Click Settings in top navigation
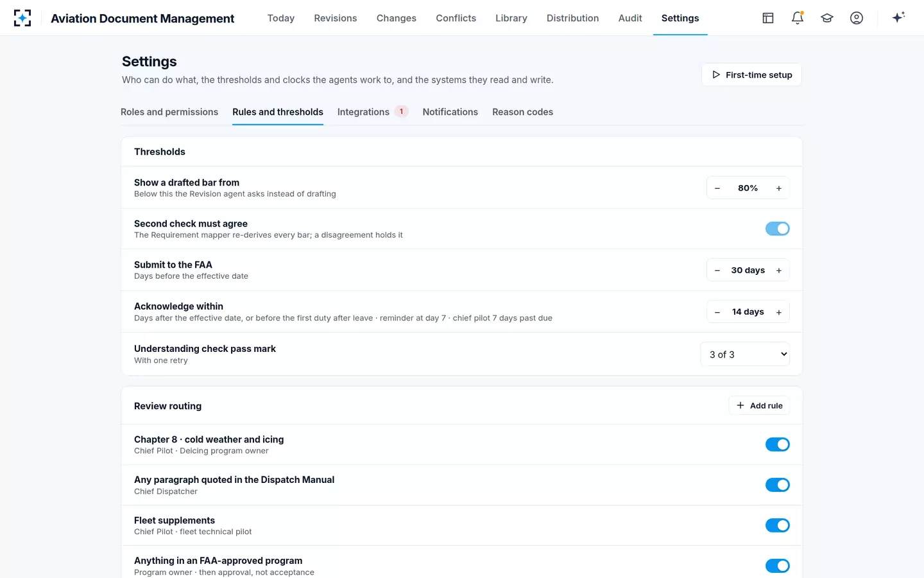This screenshot has height=578, width=924. click(680, 18)
